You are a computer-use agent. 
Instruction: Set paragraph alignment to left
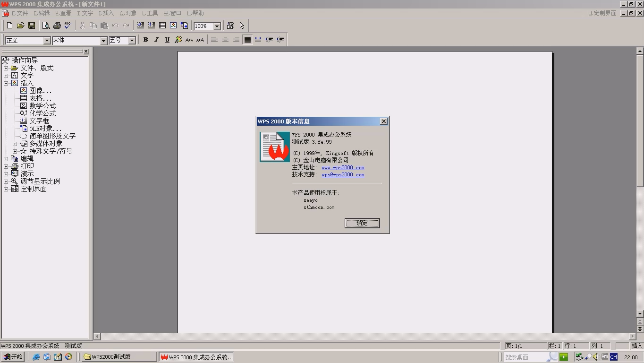point(214,40)
